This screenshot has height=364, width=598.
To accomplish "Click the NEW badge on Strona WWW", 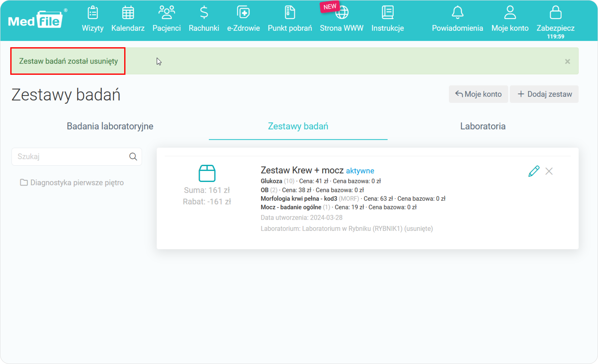I will (330, 7).
